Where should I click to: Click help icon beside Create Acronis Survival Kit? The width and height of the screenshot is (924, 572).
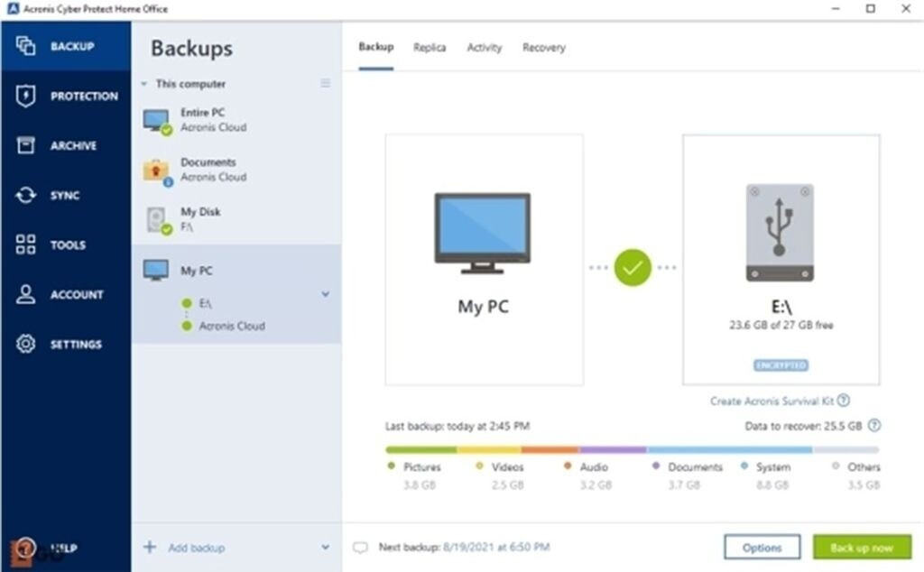[x=844, y=401]
